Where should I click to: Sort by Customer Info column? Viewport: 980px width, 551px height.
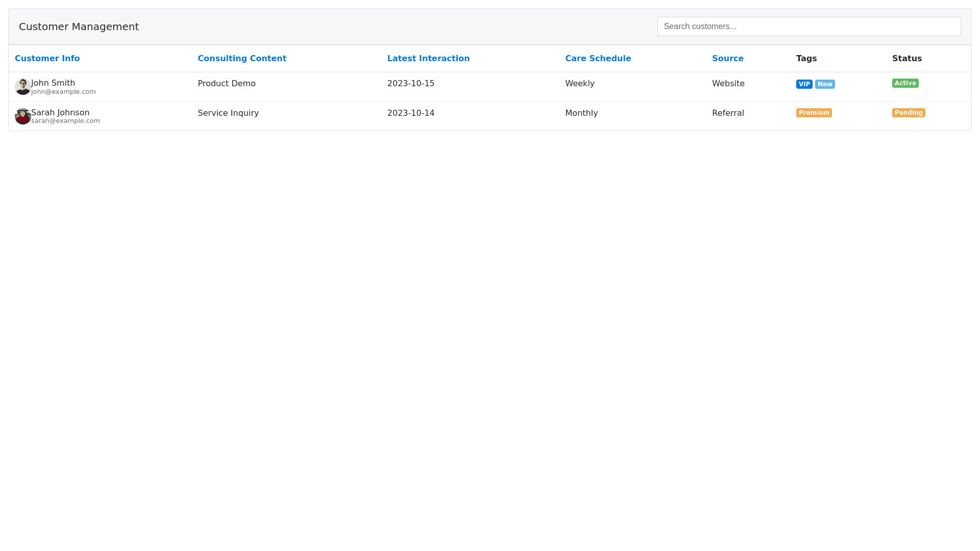click(47, 58)
